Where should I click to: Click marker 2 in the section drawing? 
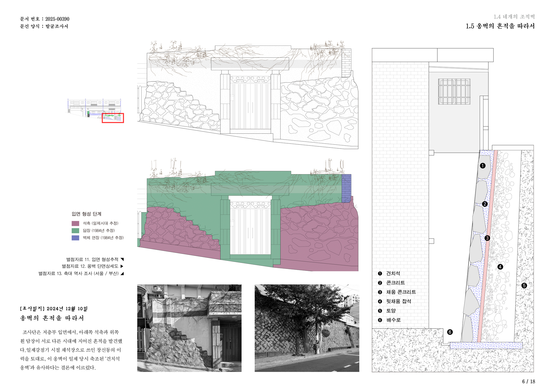485,204
